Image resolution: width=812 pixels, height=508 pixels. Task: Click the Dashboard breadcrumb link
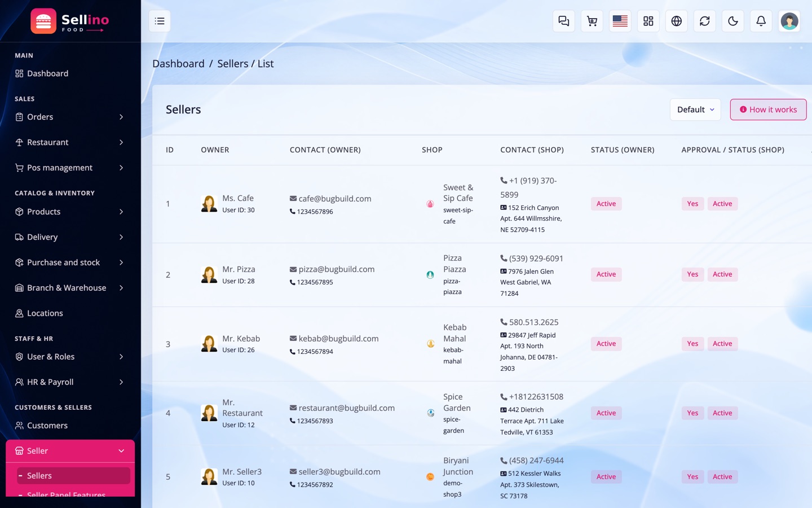point(178,64)
